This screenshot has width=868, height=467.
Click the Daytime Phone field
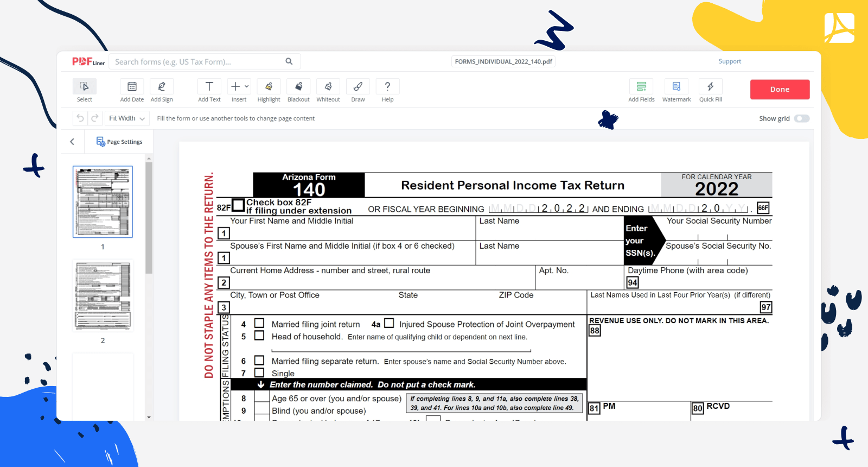pos(698,278)
